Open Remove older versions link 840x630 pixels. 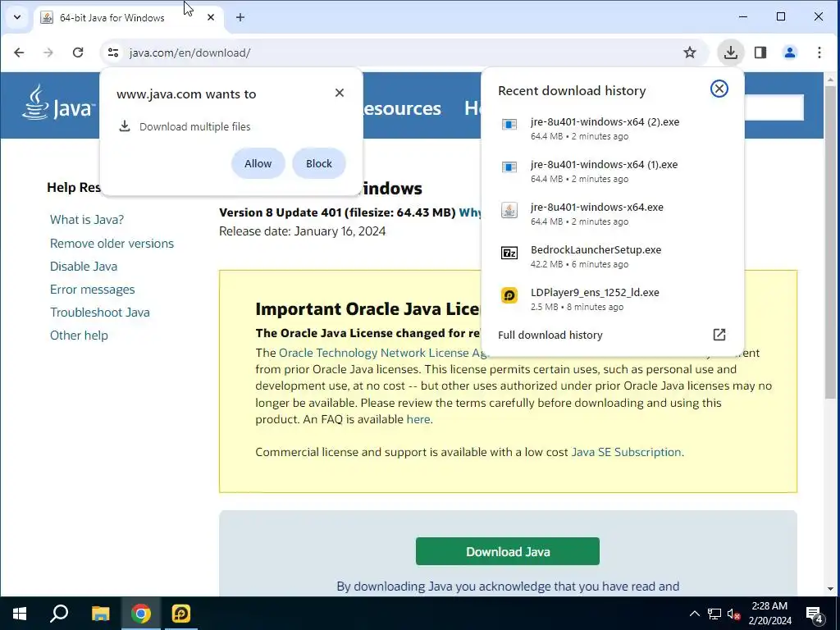(112, 243)
